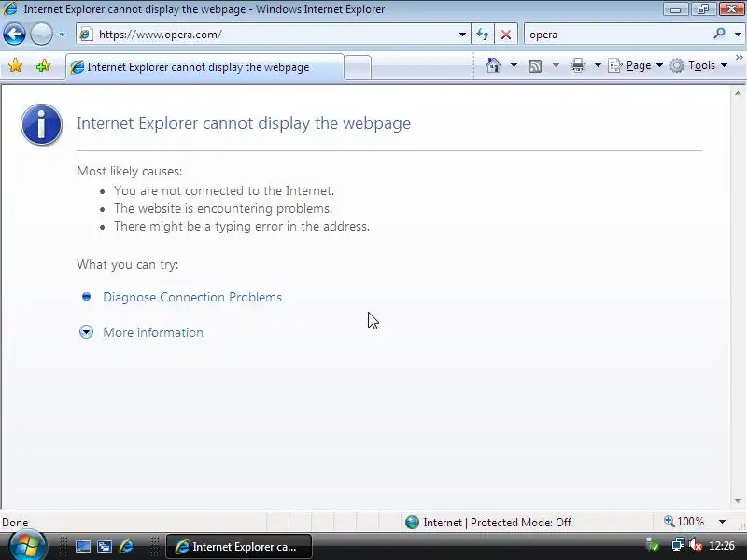747x560 pixels.
Task: Launch Internet Explorer from quick launch
Action: 126,546
